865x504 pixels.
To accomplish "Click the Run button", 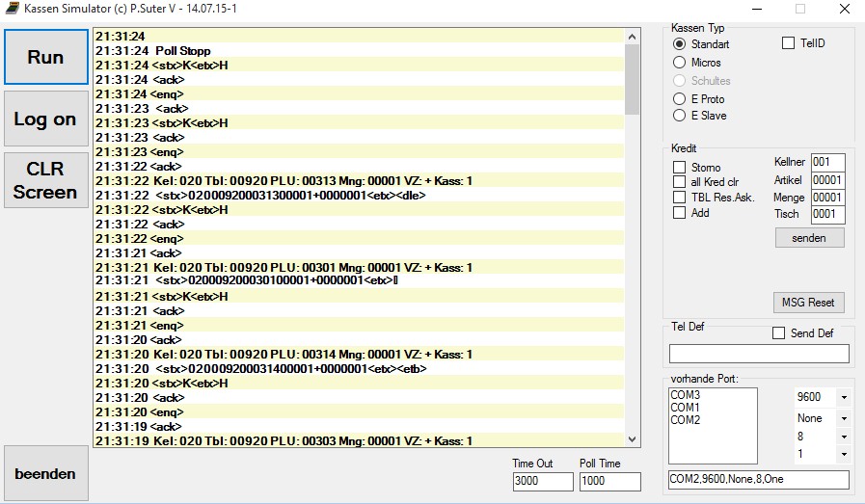I will pos(45,57).
